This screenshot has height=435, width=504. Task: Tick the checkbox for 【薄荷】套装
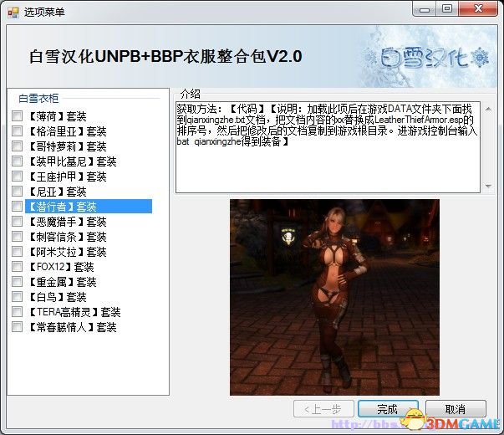click(x=17, y=115)
